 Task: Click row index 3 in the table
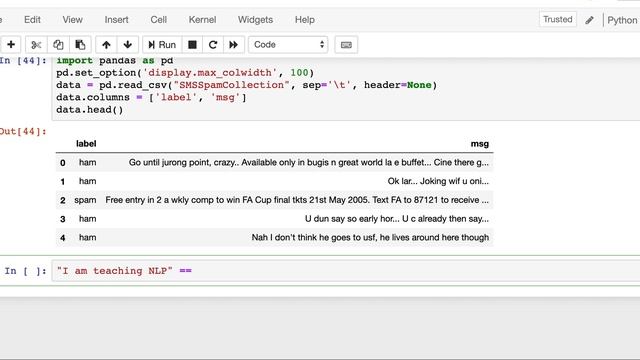[x=62, y=219]
